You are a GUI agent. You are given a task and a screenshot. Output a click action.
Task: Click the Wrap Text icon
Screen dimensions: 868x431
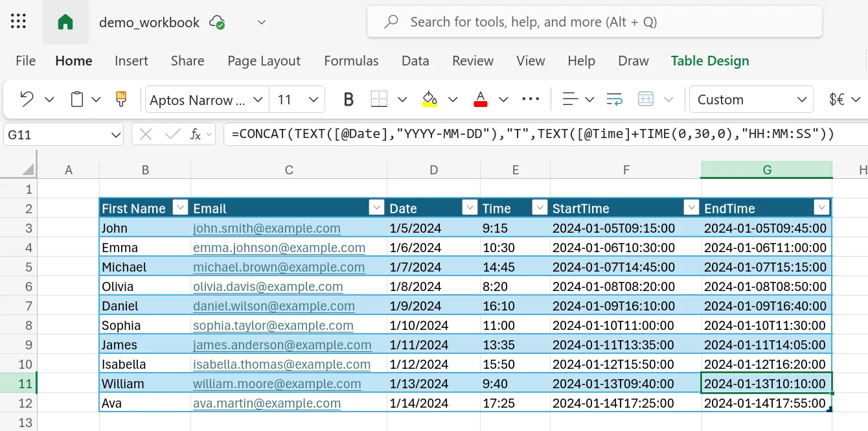tap(614, 99)
